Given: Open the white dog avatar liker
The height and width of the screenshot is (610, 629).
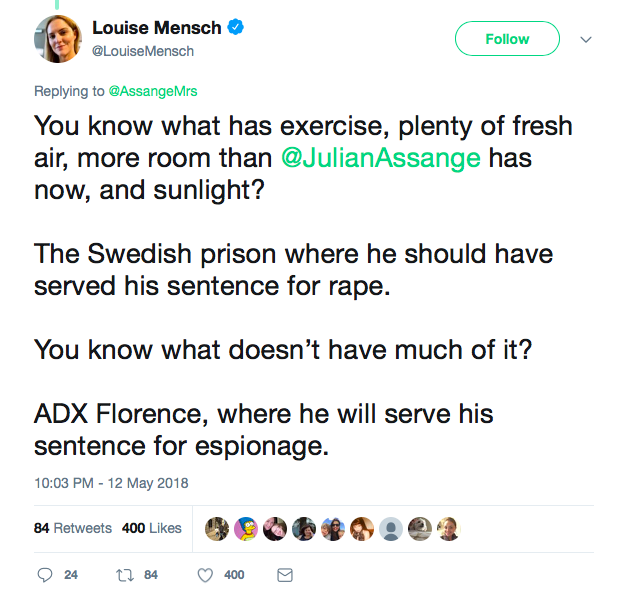Looking at the screenshot, I should tap(420, 529).
